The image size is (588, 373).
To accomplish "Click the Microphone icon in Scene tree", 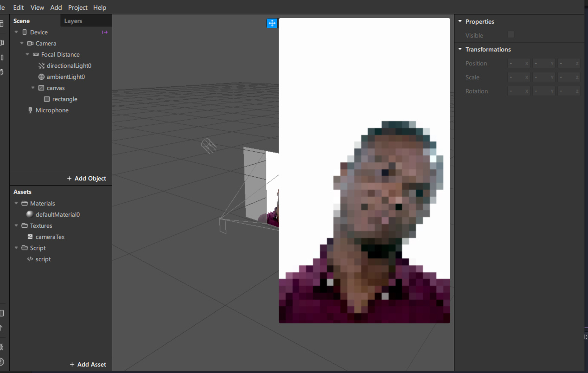I will (30, 110).
